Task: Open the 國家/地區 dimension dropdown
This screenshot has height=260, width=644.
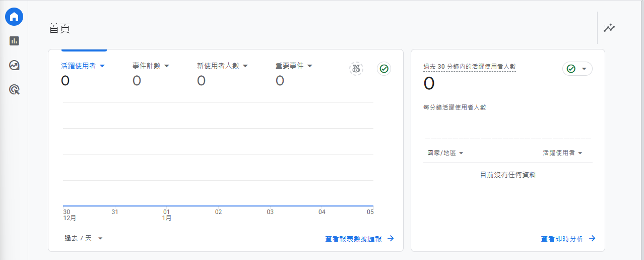Action: [445, 153]
